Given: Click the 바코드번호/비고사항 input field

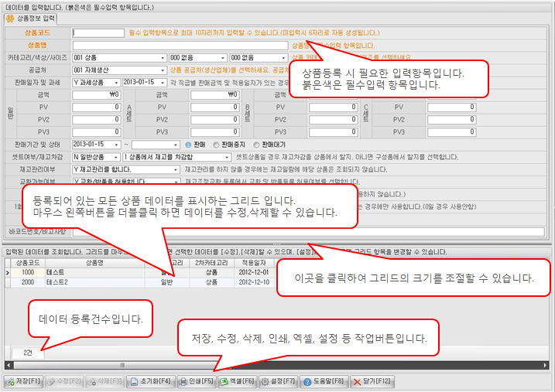Looking at the screenshot, I should click(x=309, y=232).
